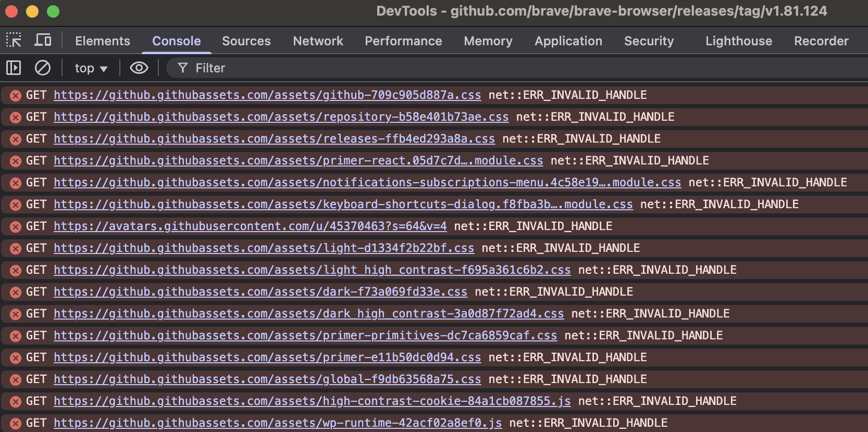Click the error icon beside global-f9db63568a75.css
Image resolution: width=868 pixels, height=432 pixels.
pos(16,379)
